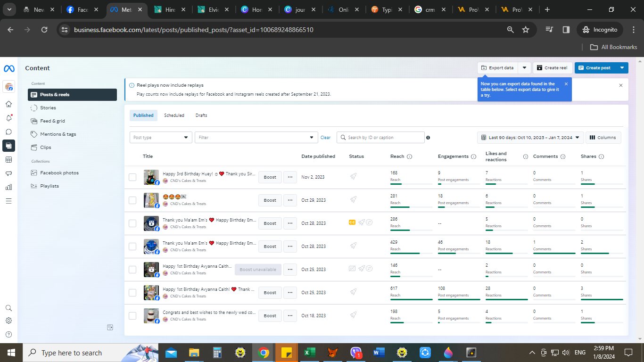Open Excel from the Windows taskbar
Viewport: 644px width, 362px height.
[310, 353]
